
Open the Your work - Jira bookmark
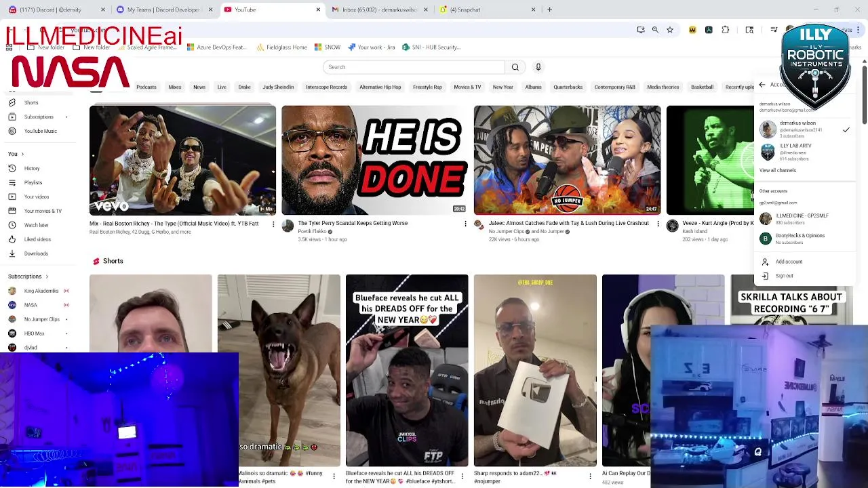371,47
